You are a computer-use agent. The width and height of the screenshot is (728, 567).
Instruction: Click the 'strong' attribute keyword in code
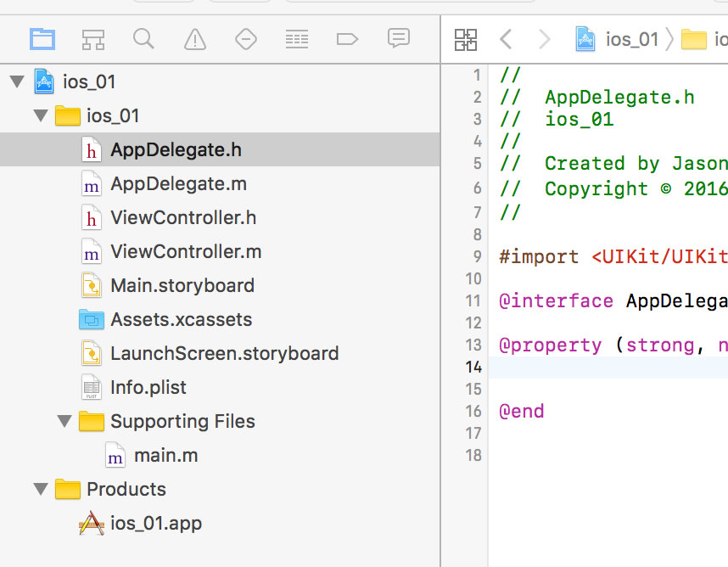(x=660, y=345)
